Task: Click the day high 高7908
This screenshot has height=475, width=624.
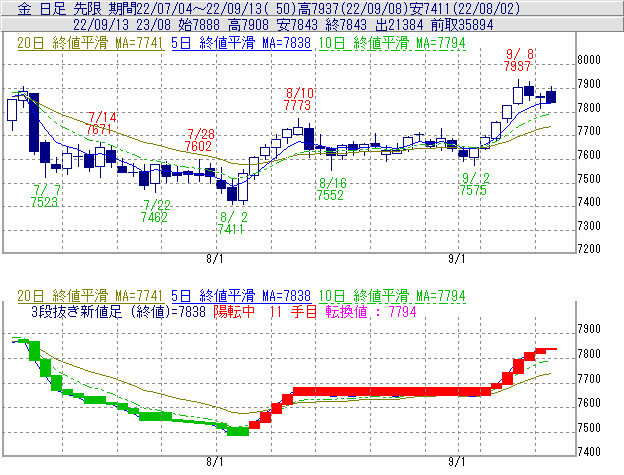Action: [248, 25]
